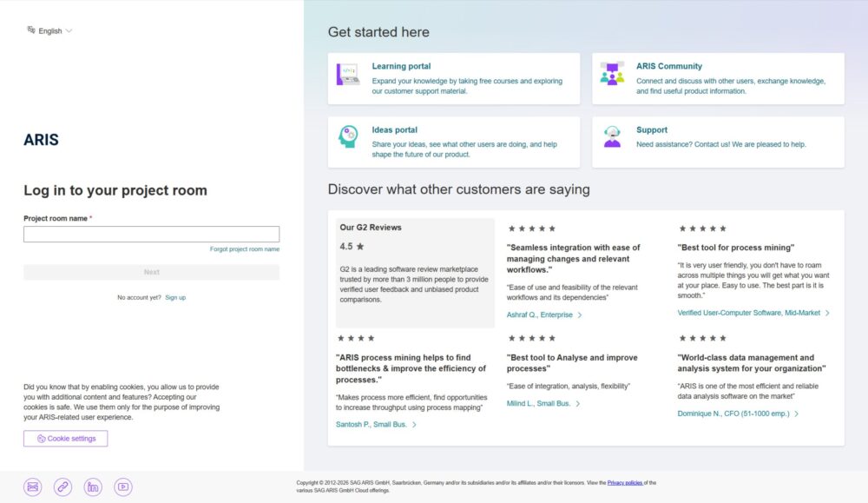
Task: Click Forgot project room name link
Action: (244, 249)
